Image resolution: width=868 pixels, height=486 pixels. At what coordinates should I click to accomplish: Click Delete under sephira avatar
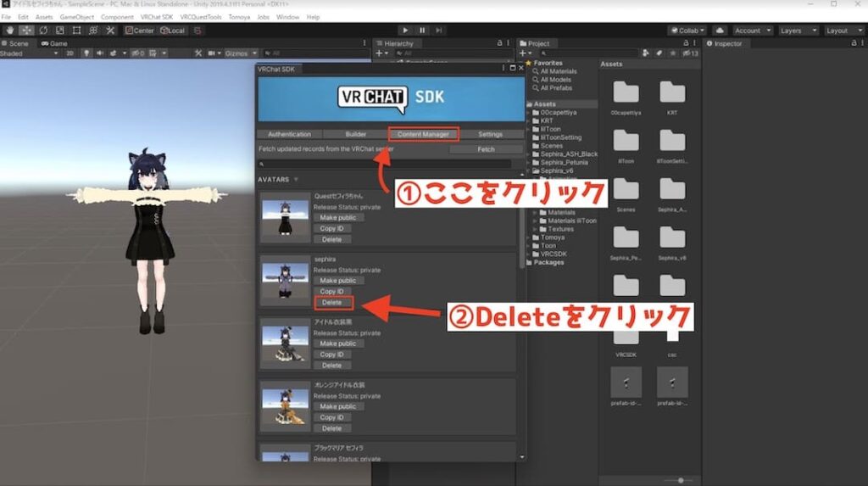(x=333, y=303)
